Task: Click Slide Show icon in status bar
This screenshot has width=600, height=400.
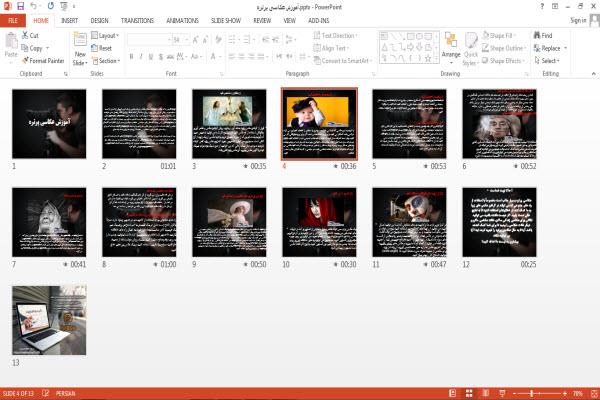Action: pyautogui.click(x=502, y=393)
